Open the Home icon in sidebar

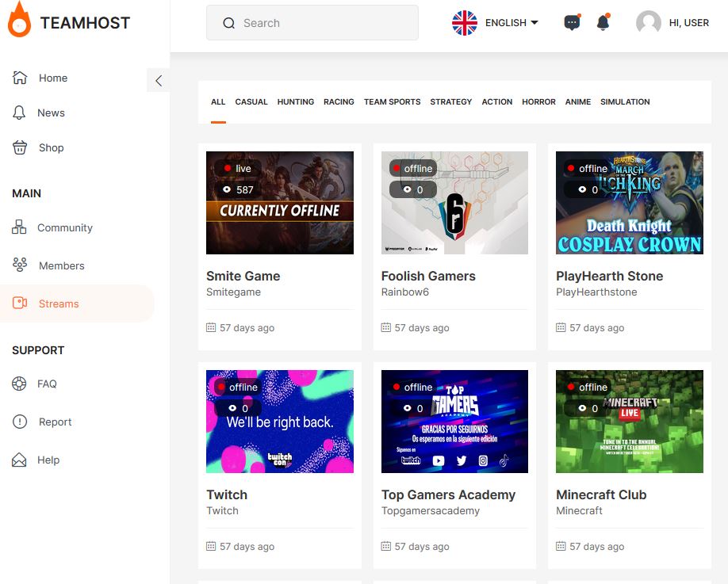tap(20, 78)
